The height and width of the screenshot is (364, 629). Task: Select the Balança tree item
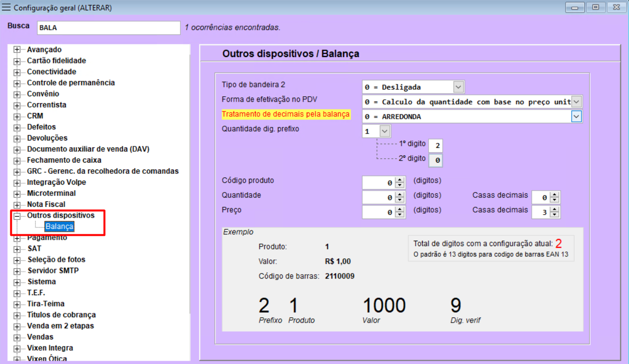pyautogui.click(x=59, y=226)
